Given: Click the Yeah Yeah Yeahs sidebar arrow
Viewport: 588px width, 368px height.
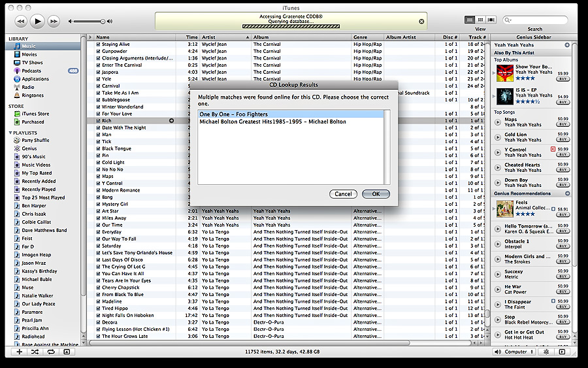Looking at the screenshot, I should point(567,45).
